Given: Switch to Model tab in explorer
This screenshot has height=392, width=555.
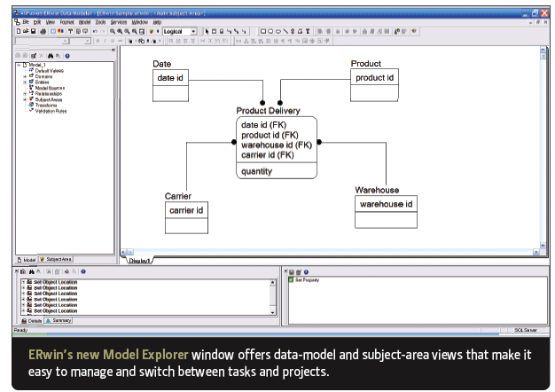Looking at the screenshot, I should [27, 260].
